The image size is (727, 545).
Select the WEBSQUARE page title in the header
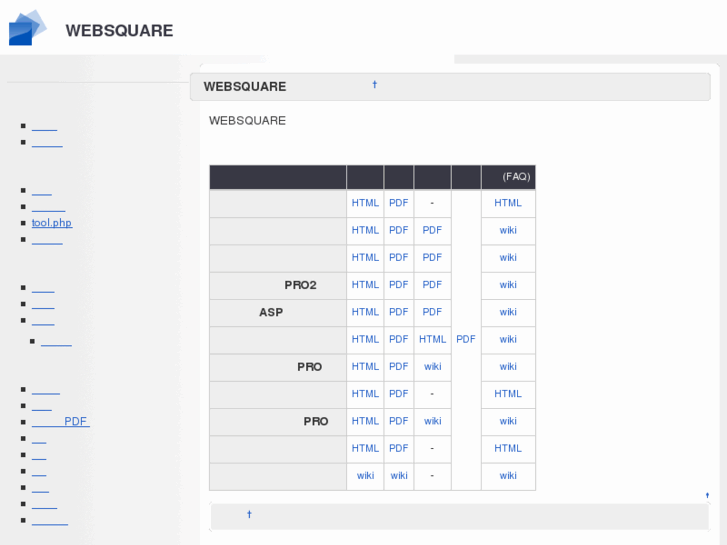pyautogui.click(x=119, y=31)
